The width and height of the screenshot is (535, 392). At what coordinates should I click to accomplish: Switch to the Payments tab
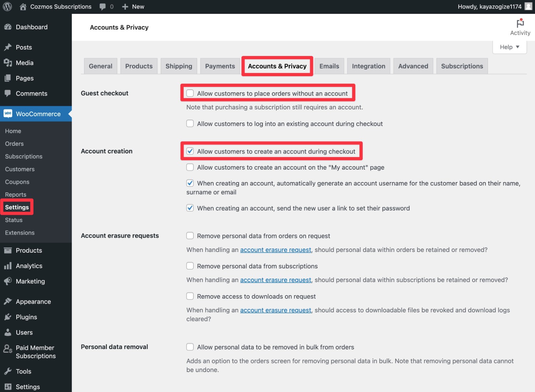tap(220, 66)
